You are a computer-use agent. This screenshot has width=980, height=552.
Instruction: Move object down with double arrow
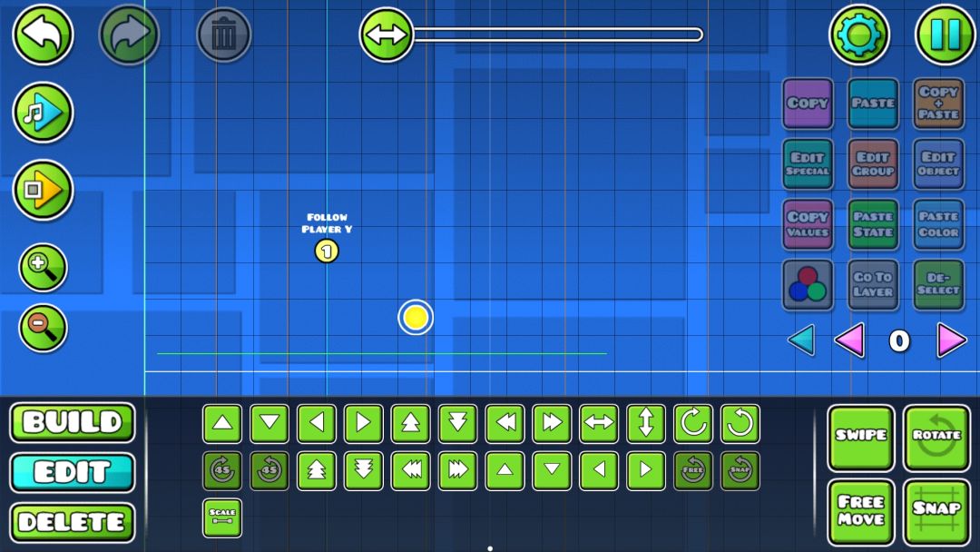(x=457, y=423)
